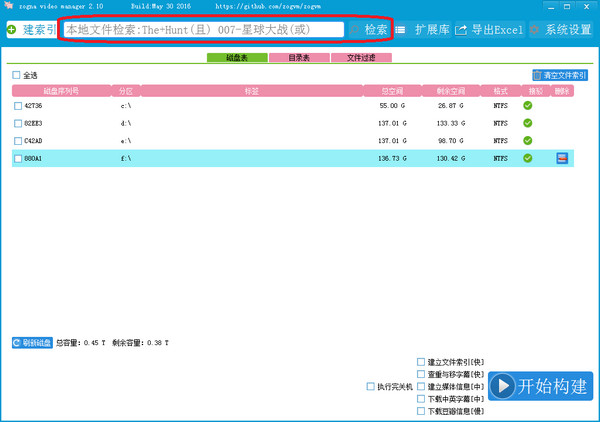600x422 pixels.
Task: Switch to the 目录表 tab
Action: [299, 58]
